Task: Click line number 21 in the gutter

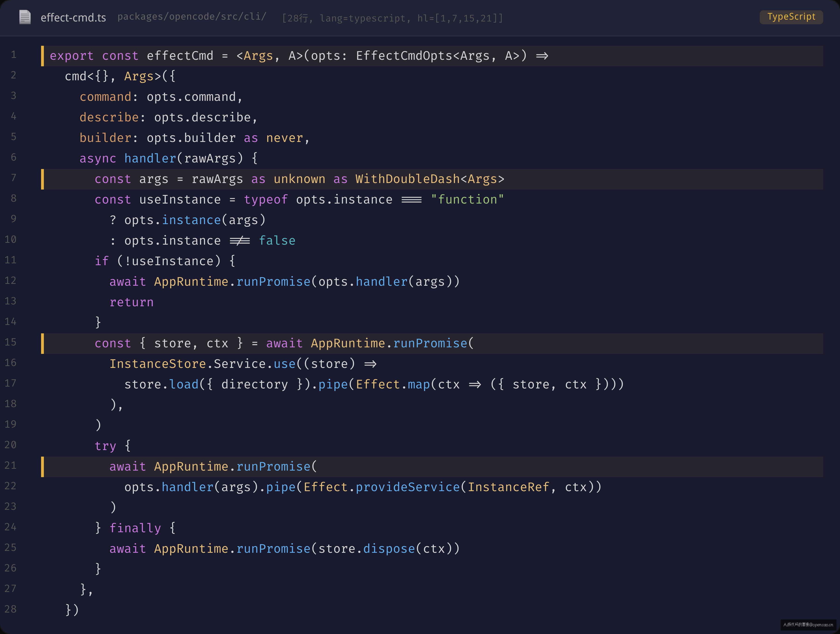Action: [x=11, y=465]
